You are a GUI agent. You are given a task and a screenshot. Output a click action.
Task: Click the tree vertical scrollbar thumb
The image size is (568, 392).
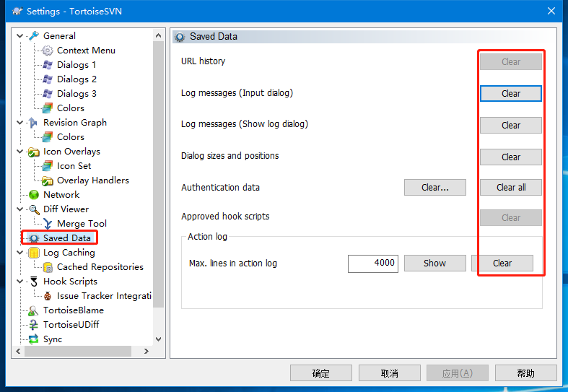click(158, 174)
